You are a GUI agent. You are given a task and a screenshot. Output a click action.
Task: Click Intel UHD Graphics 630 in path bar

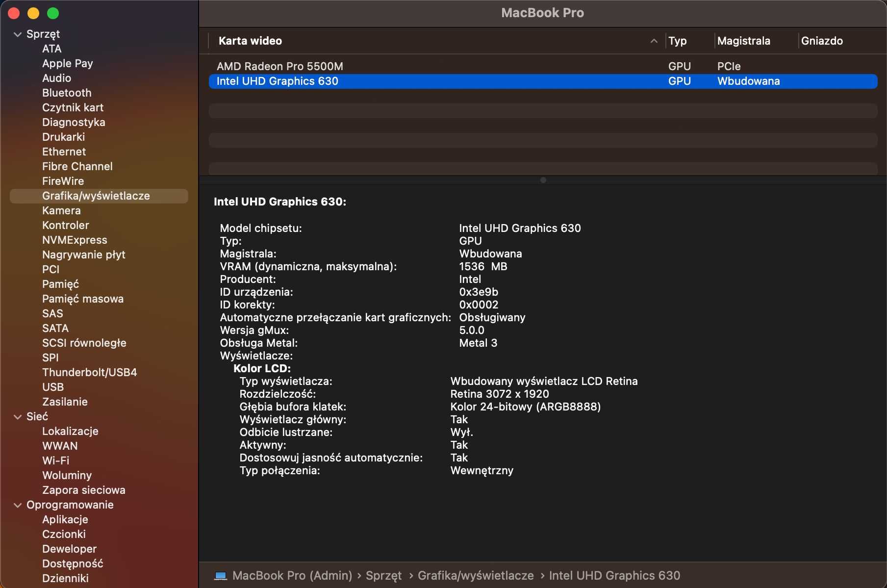[615, 576]
